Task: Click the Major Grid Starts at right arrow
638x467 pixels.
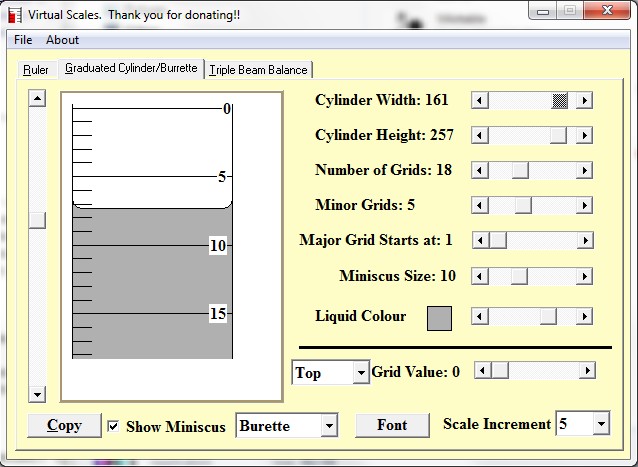Action: tap(585, 240)
